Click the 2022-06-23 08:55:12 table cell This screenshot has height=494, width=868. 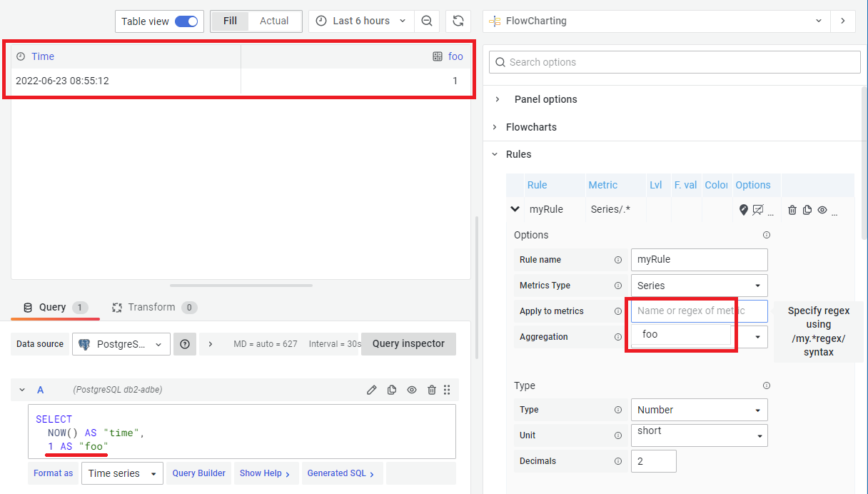[x=126, y=81]
